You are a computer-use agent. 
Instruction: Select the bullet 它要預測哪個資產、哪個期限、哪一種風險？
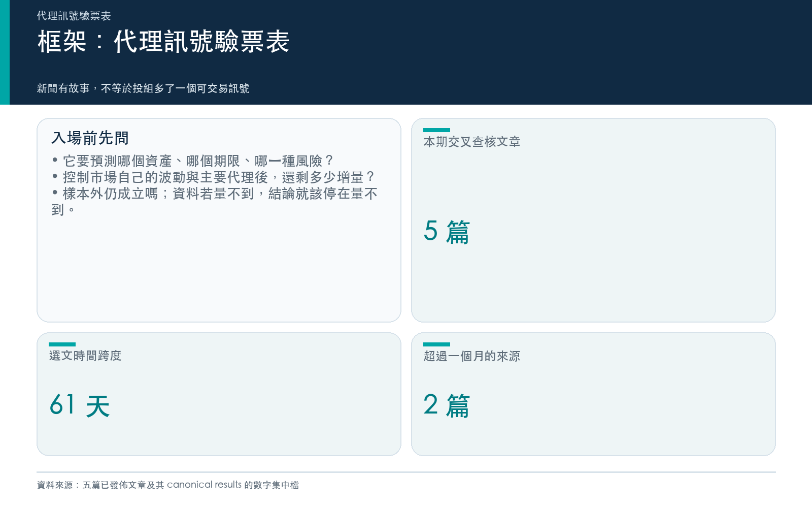point(193,161)
